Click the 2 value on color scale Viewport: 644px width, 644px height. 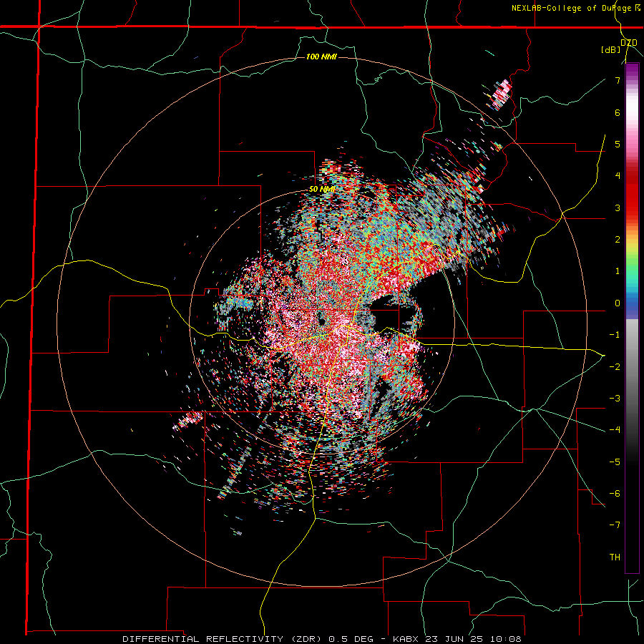pos(618,240)
